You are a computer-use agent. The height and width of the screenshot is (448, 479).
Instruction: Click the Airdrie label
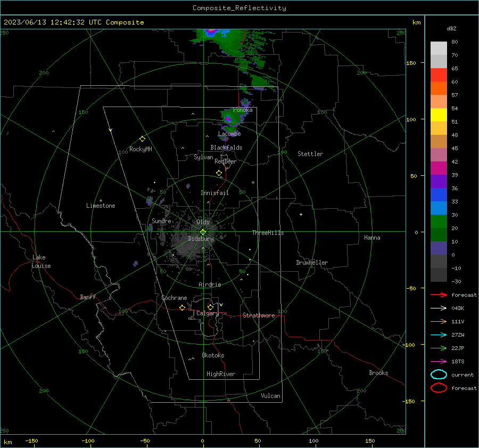click(x=210, y=284)
